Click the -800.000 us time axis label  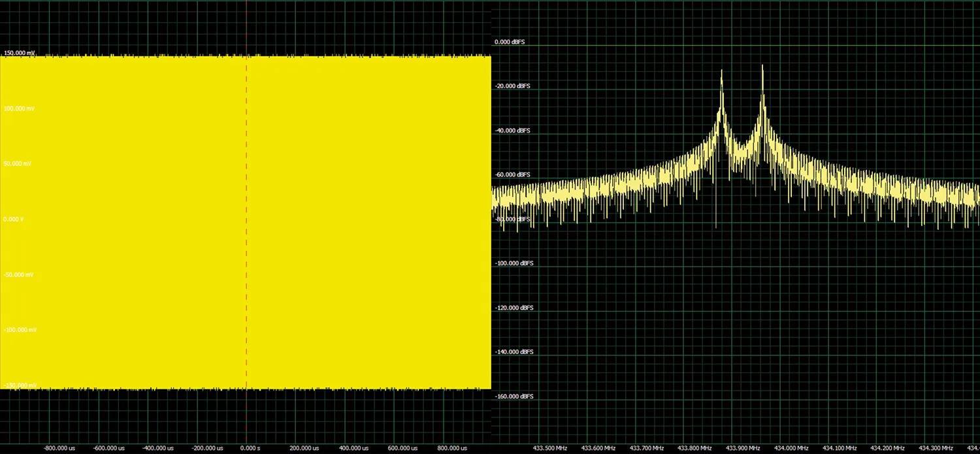point(59,449)
